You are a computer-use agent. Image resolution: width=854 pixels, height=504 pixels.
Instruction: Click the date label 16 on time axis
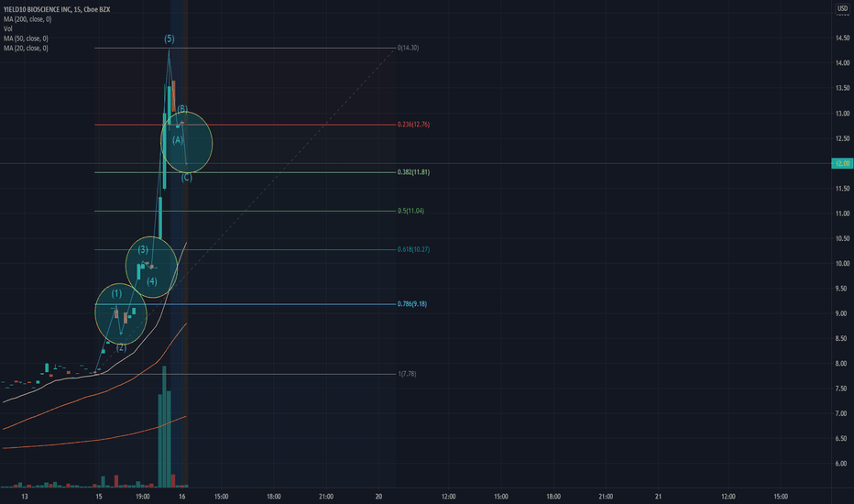pos(182,497)
